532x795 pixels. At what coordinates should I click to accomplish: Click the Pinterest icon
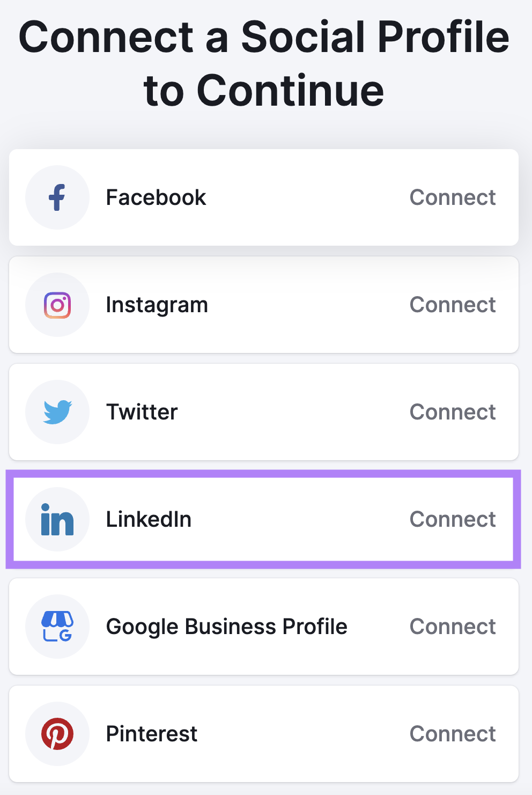pyautogui.click(x=57, y=733)
